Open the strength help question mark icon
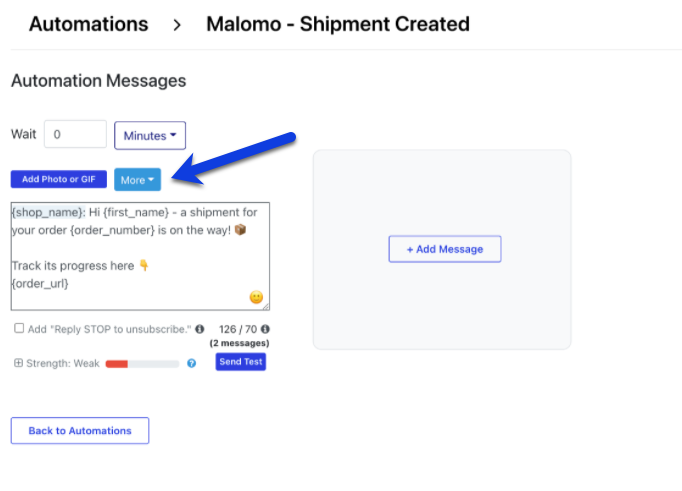Viewport: 682px width, 491px height. tap(191, 363)
